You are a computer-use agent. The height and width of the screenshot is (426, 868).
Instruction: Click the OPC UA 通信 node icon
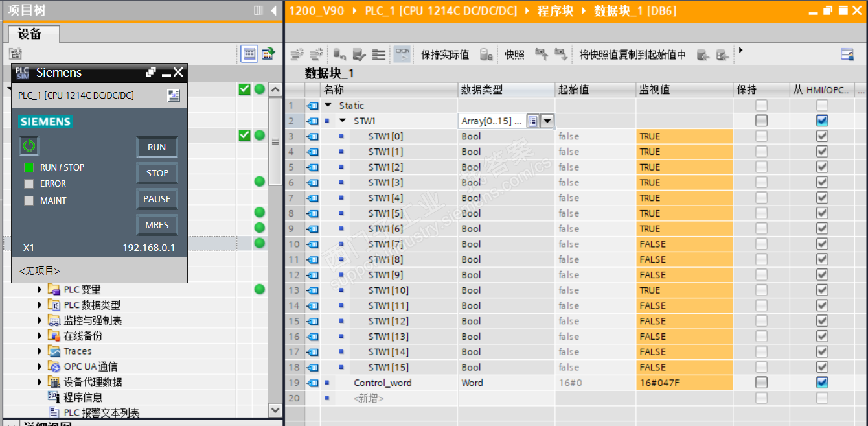click(54, 366)
